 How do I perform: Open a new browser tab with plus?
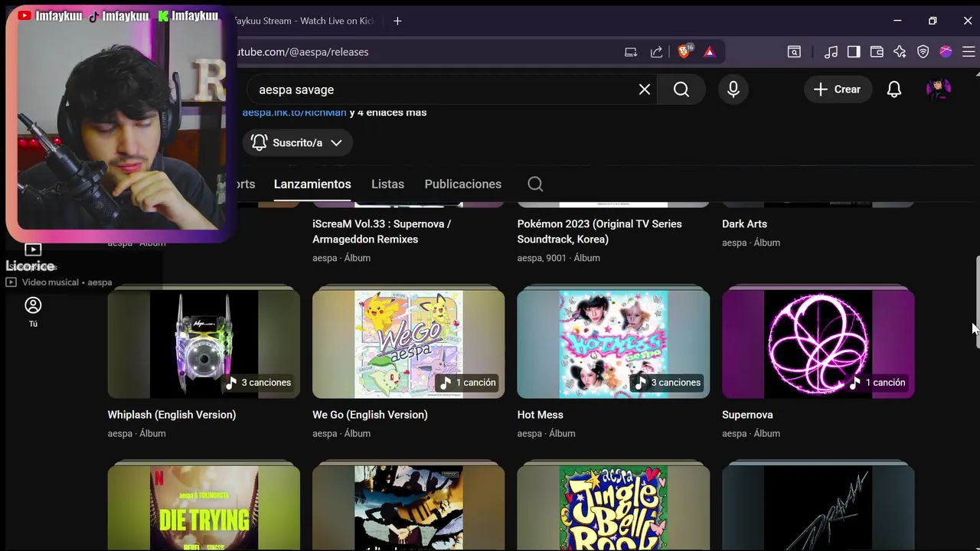point(397,21)
